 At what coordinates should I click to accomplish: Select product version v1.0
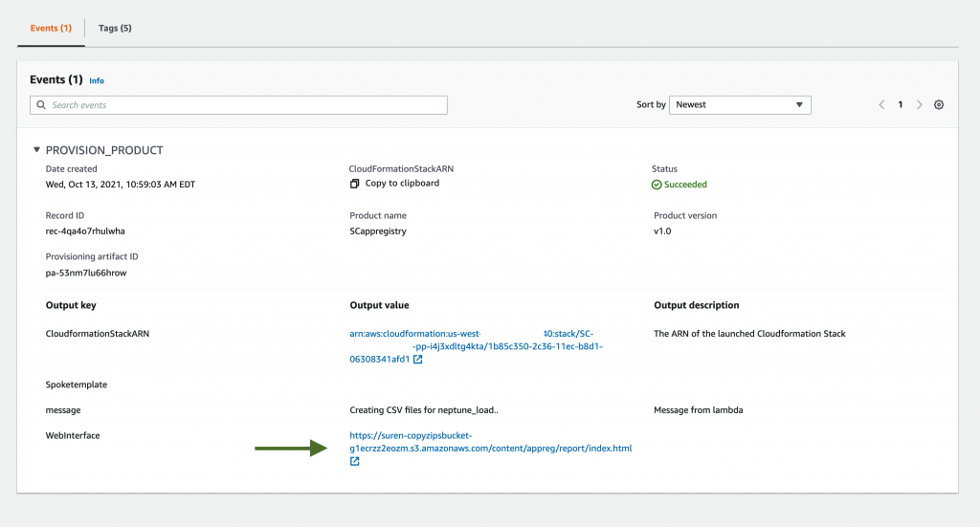click(x=662, y=231)
